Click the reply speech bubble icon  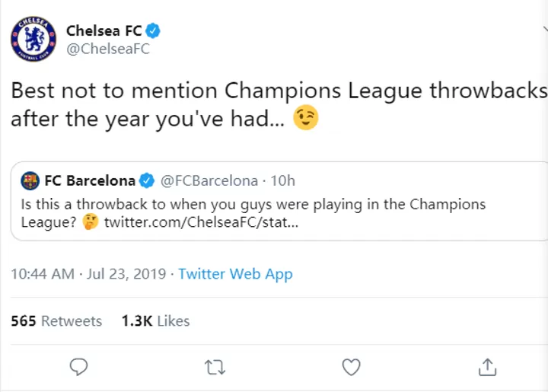coord(78,367)
